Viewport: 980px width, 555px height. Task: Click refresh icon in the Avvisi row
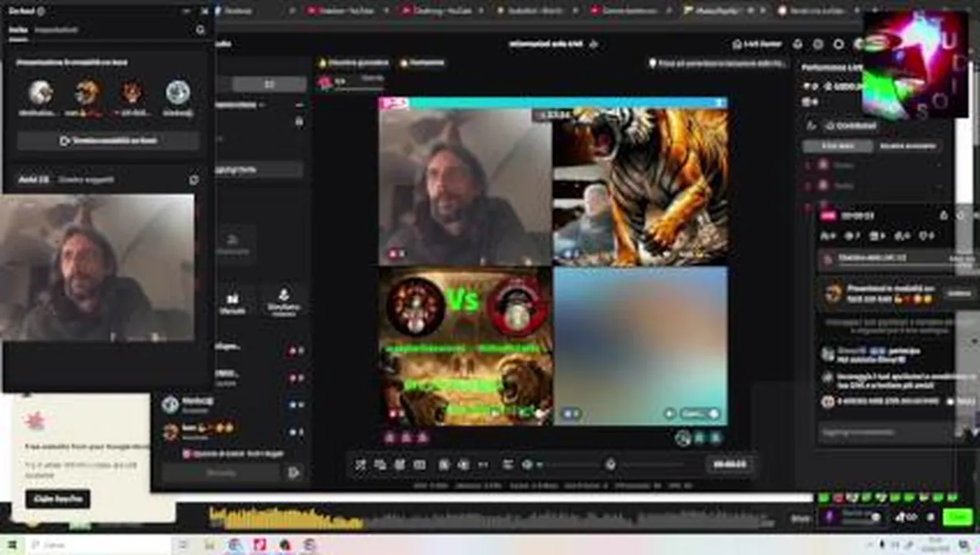point(194,180)
